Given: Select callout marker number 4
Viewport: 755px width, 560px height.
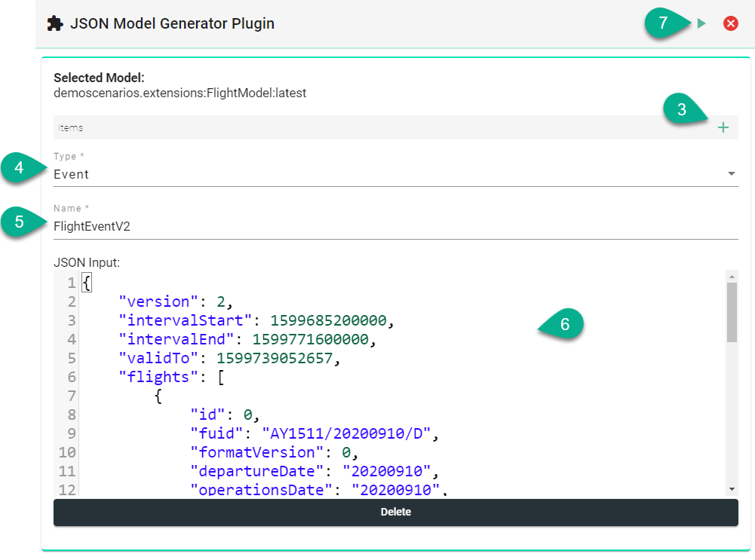Looking at the screenshot, I should point(19,167).
